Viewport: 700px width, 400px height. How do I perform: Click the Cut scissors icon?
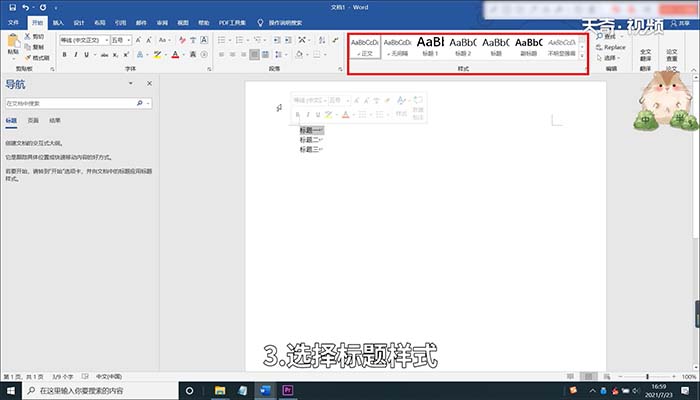tap(28, 36)
